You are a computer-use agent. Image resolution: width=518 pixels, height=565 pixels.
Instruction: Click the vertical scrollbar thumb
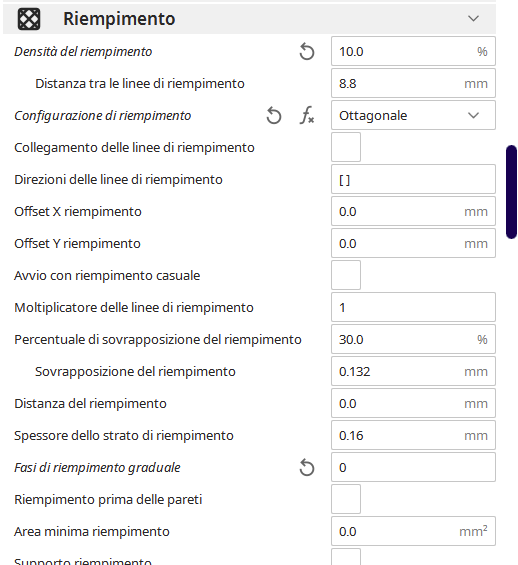pos(512,192)
